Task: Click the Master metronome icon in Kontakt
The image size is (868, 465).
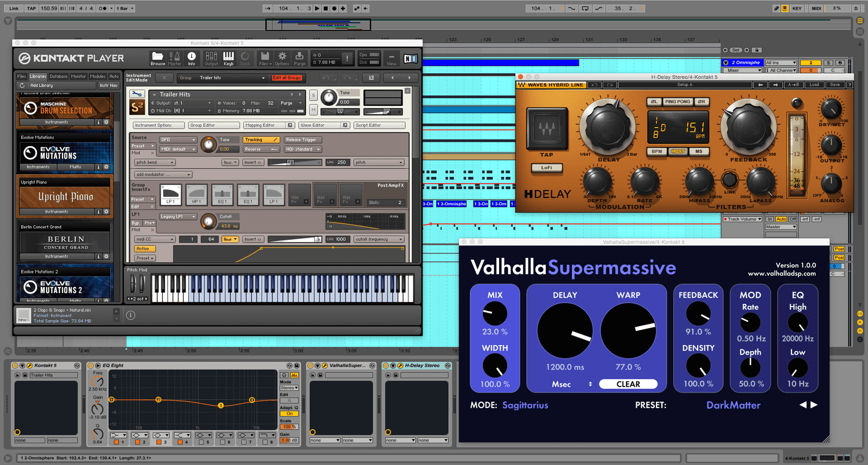Action: coord(175,58)
